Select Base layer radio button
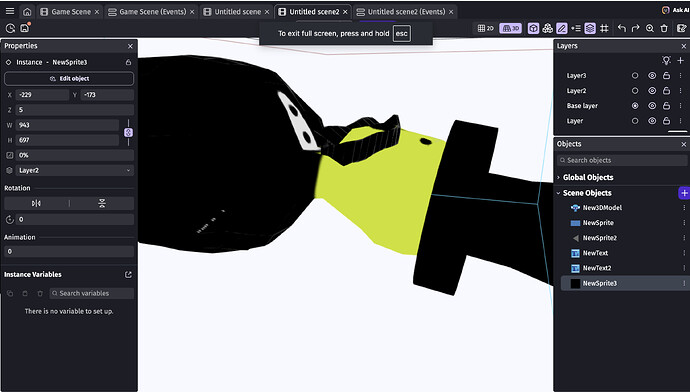Image resolution: width=690 pixels, height=392 pixels. pyautogui.click(x=635, y=106)
